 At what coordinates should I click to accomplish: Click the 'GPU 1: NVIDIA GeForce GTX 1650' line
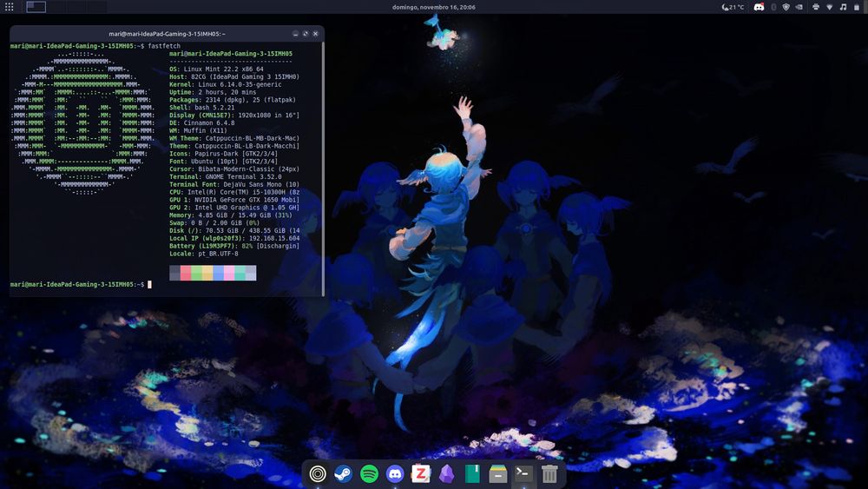point(234,200)
